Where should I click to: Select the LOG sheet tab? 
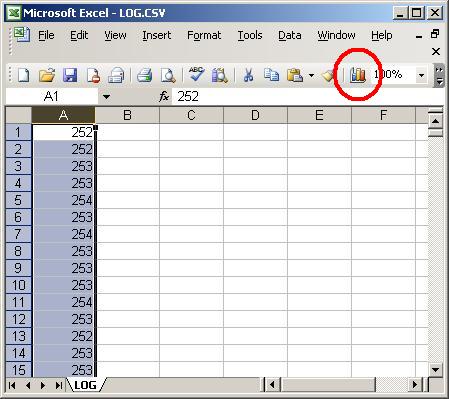(x=86, y=385)
